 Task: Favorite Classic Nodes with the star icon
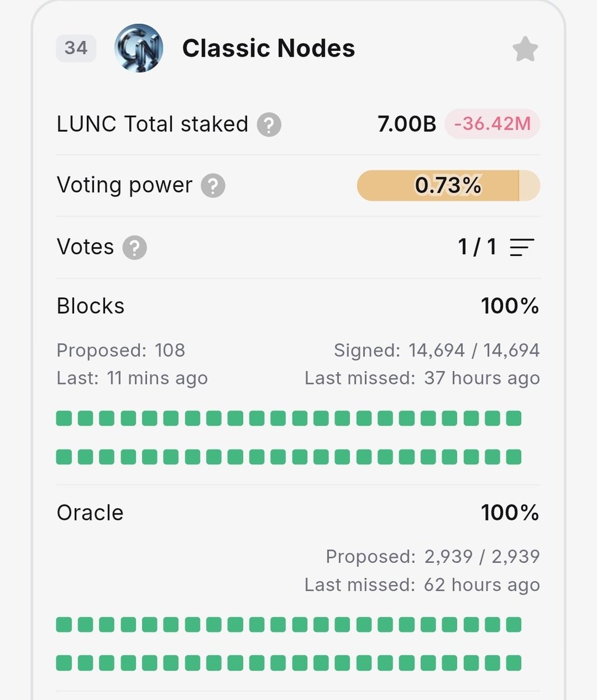coord(525,49)
